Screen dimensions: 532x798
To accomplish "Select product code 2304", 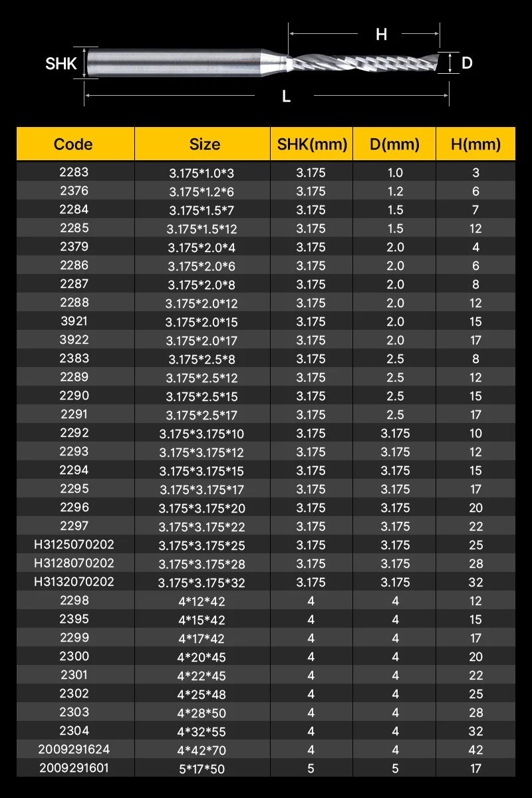I will click(x=73, y=730).
